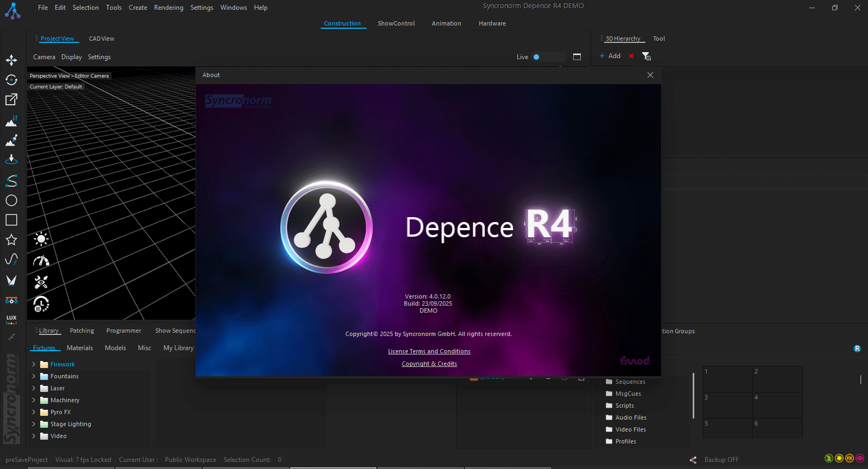
Task: Click the backup share icon in status bar
Action: pyautogui.click(x=693, y=460)
